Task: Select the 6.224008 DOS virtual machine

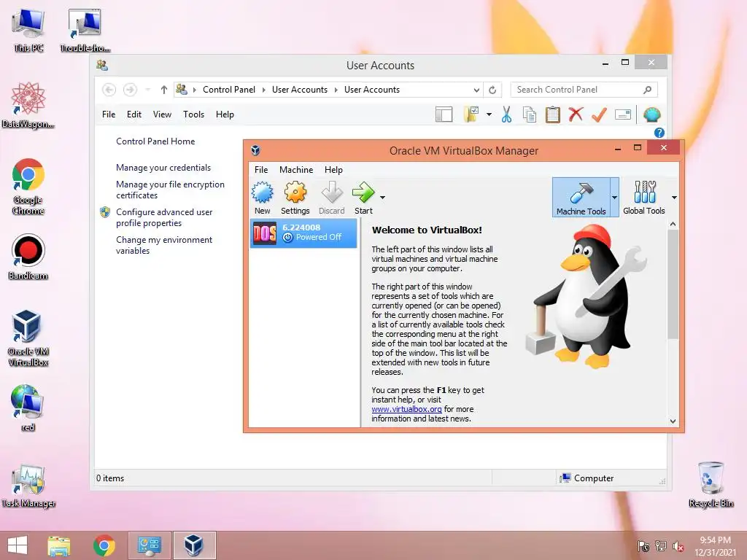Action: (x=303, y=233)
